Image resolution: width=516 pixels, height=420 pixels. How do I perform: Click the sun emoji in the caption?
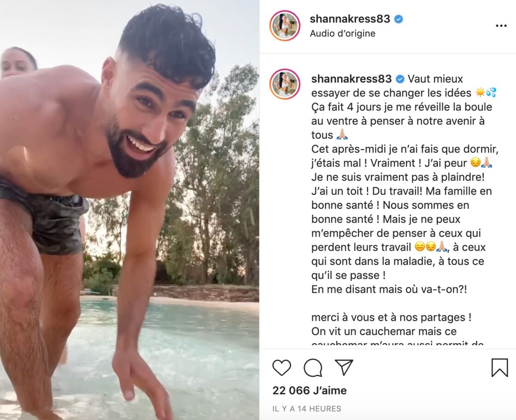click(x=480, y=93)
